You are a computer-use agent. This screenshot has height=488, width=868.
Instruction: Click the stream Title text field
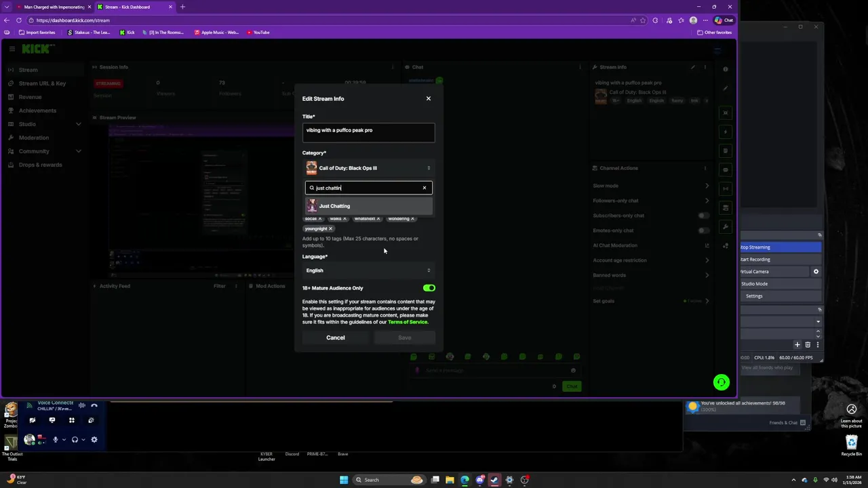[x=368, y=132]
